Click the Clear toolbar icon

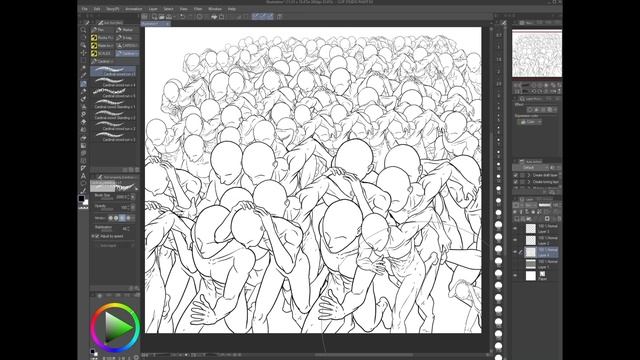[200, 17]
